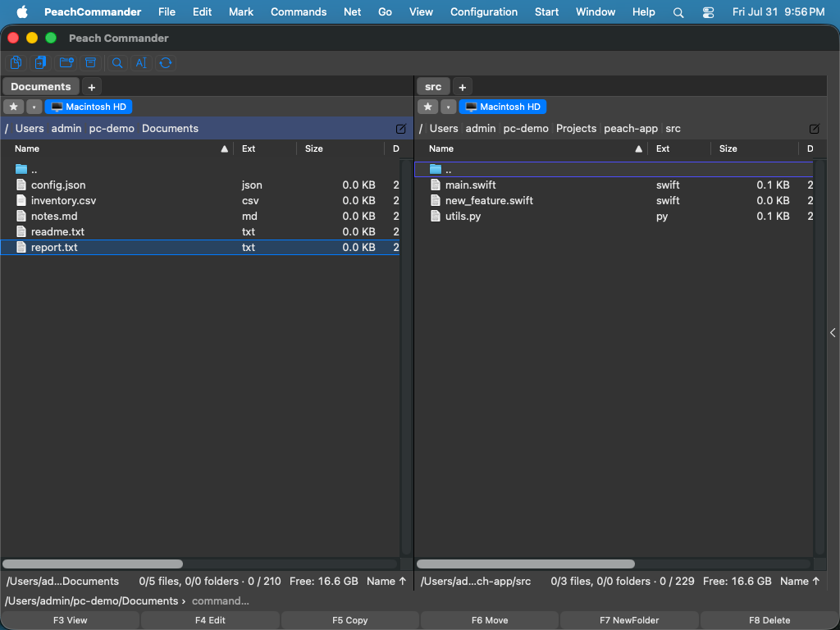Open search with the magnifier toolbar icon

(116, 62)
